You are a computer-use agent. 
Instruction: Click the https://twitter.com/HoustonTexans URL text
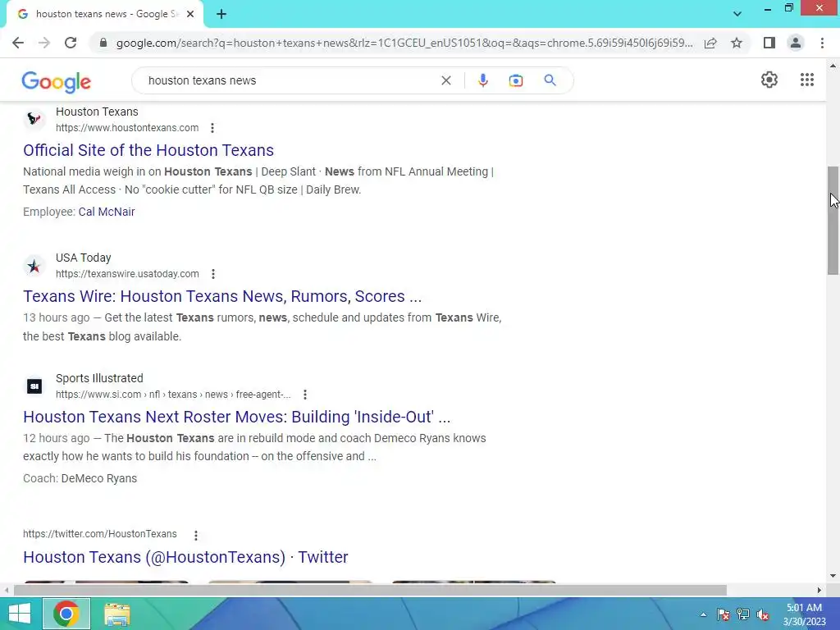[x=99, y=534]
